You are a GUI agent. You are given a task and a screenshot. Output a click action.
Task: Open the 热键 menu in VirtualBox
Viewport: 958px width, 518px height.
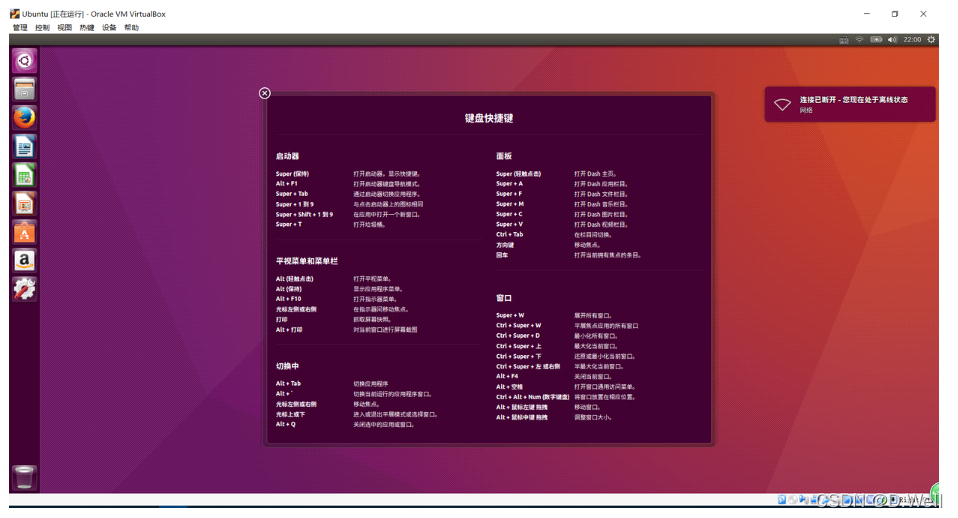pos(87,27)
